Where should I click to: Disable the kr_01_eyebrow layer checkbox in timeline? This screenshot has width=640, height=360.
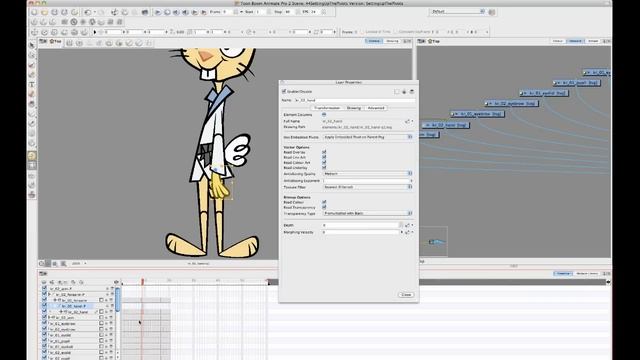point(44,323)
